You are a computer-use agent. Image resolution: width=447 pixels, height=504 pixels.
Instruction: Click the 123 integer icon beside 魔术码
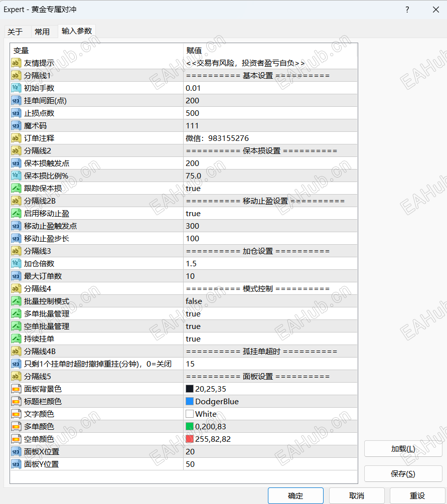[x=15, y=125]
